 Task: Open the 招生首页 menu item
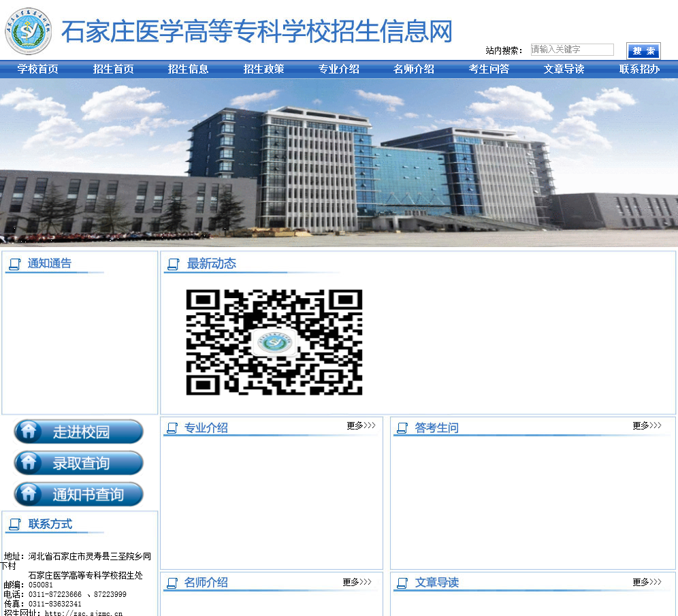coord(113,69)
